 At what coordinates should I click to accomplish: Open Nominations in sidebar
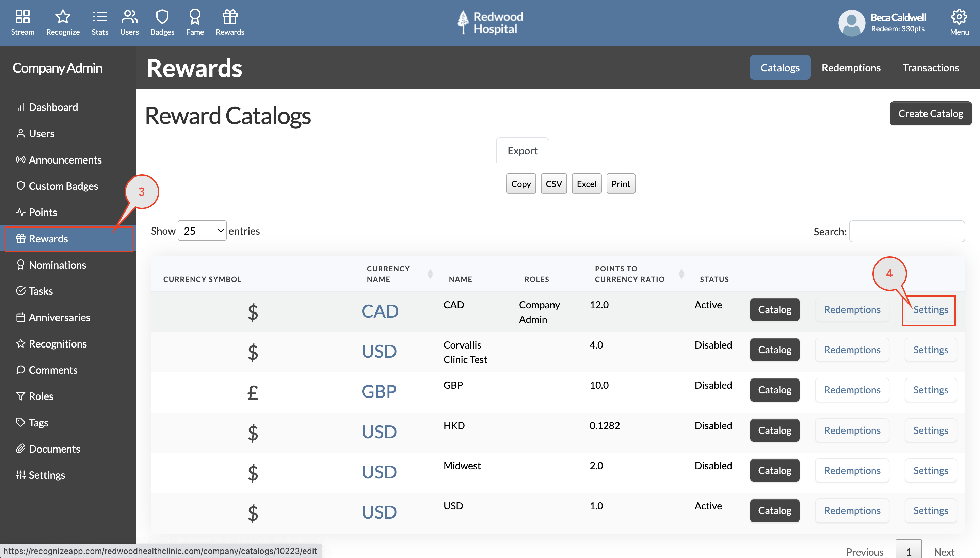point(58,265)
